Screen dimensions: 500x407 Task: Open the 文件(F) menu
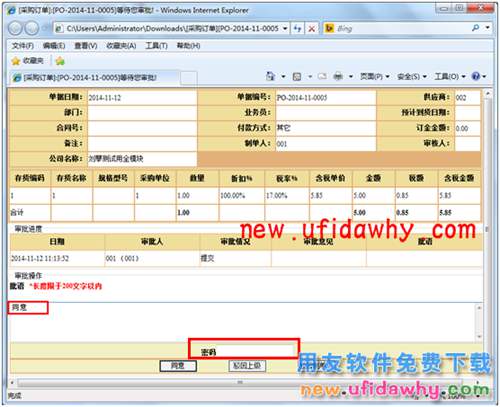click(23, 46)
